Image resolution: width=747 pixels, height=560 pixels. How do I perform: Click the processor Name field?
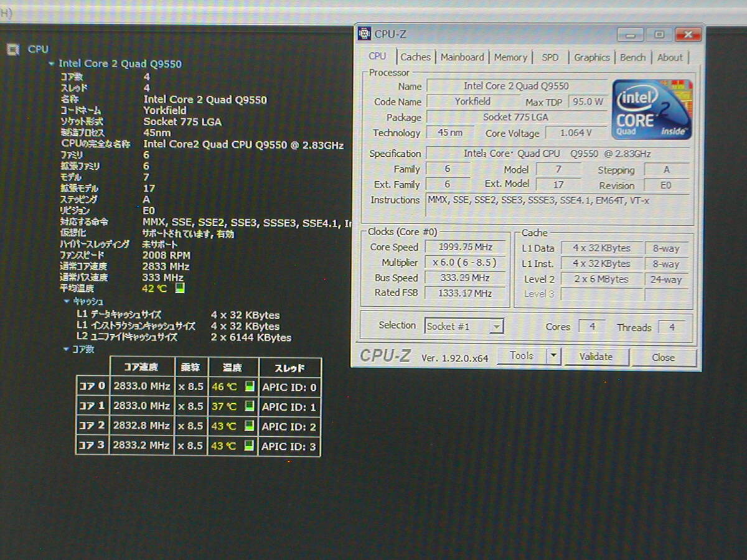point(516,86)
